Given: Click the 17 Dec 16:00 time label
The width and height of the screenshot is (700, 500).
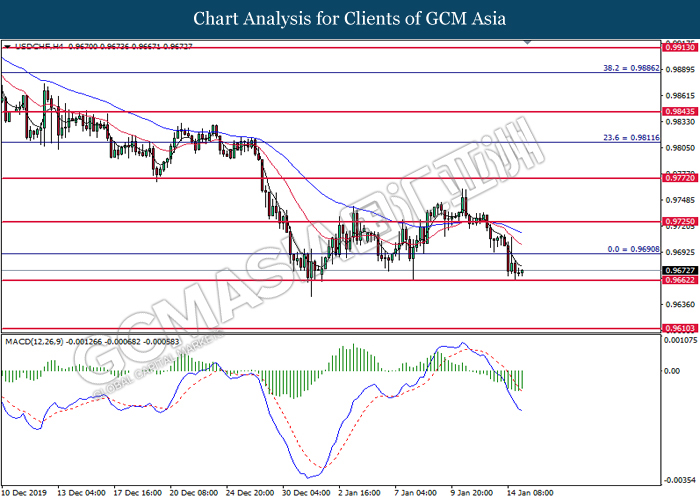Looking at the screenshot, I should [x=138, y=493].
